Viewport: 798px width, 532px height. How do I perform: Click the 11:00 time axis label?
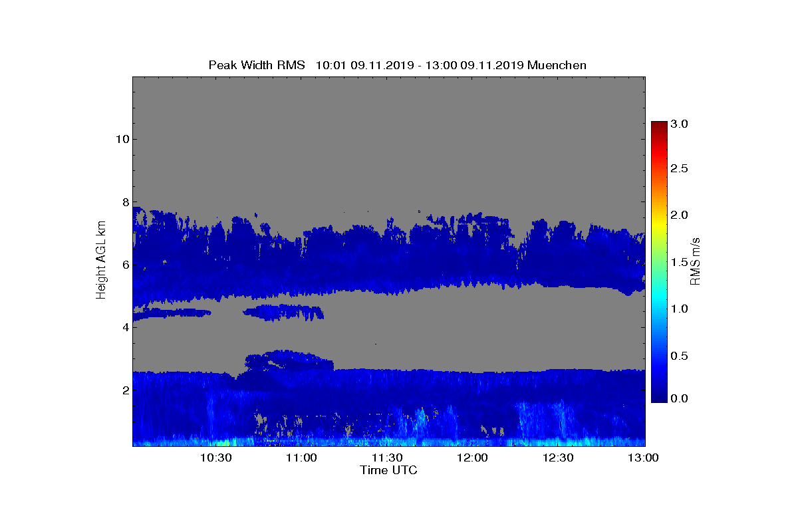(x=301, y=458)
